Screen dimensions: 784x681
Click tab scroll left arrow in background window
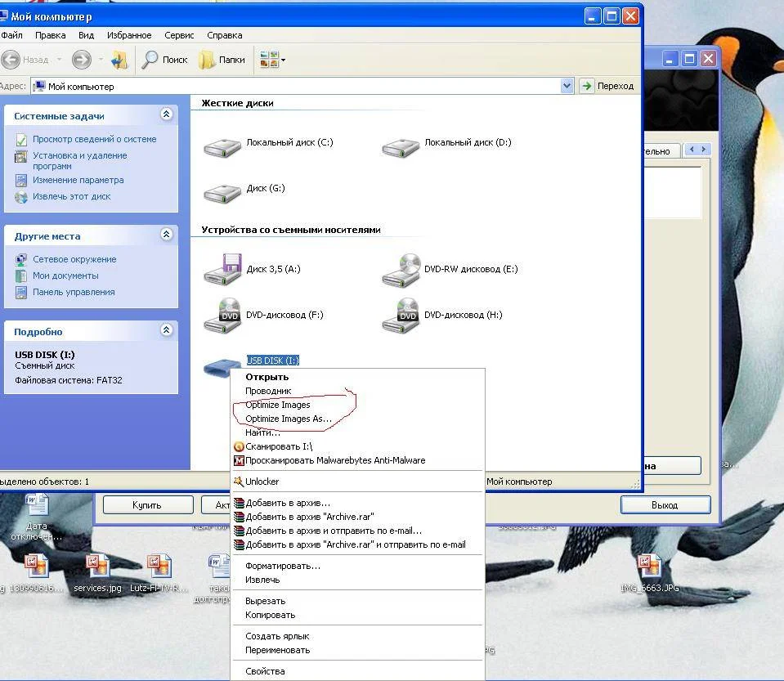point(692,150)
